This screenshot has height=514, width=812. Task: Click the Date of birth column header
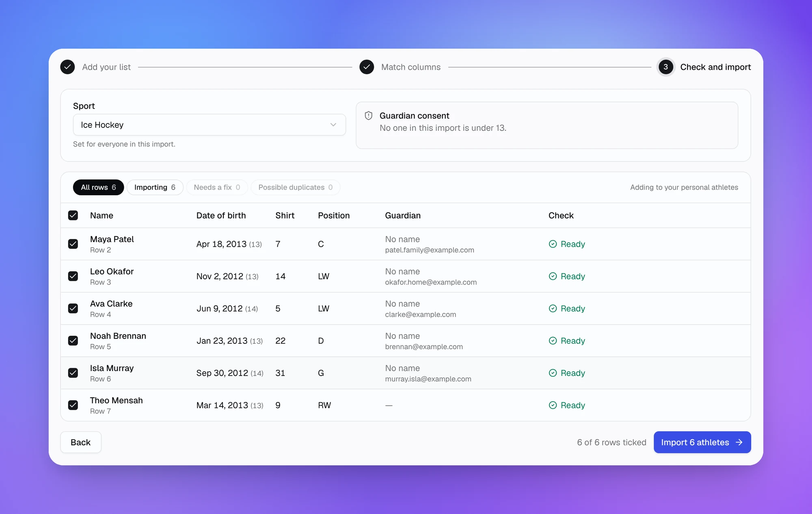221,216
